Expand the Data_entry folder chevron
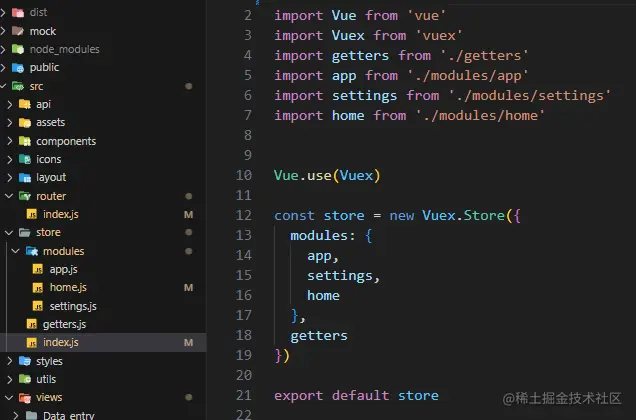The width and height of the screenshot is (636, 420). click(x=16, y=415)
